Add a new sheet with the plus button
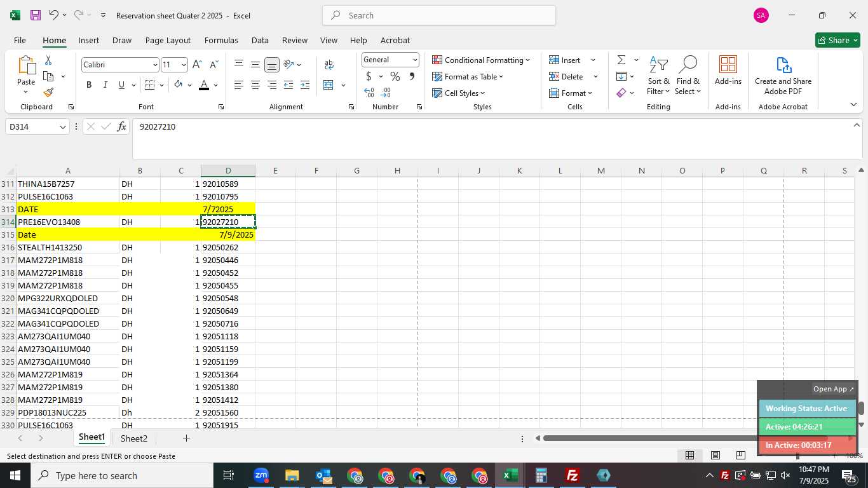This screenshot has height=488, width=868. coord(186,438)
